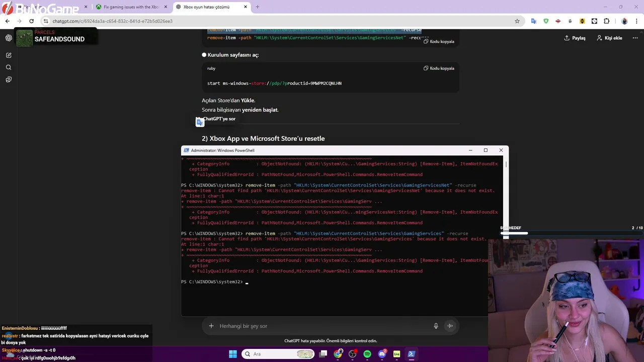The height and width of the screenshot is (362, 644).
Task: Start voice mode with the waveform icon
Action: tap(450, 326)
